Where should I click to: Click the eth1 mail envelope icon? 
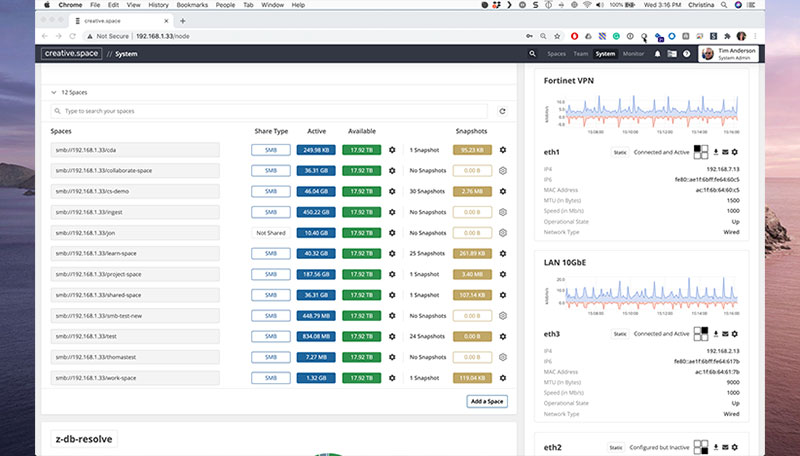725,152
